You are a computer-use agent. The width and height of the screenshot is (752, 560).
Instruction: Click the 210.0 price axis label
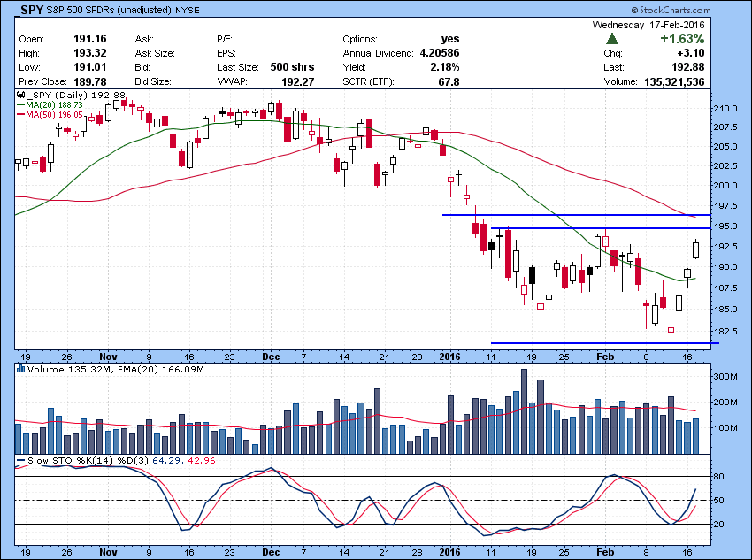[x=727, y=108]
